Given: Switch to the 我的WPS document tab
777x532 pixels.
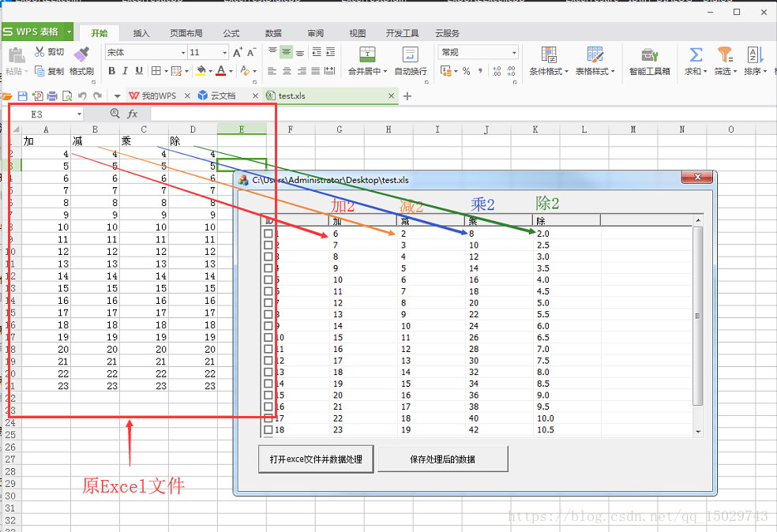Looking at the screenshot, I should point(154,96).
